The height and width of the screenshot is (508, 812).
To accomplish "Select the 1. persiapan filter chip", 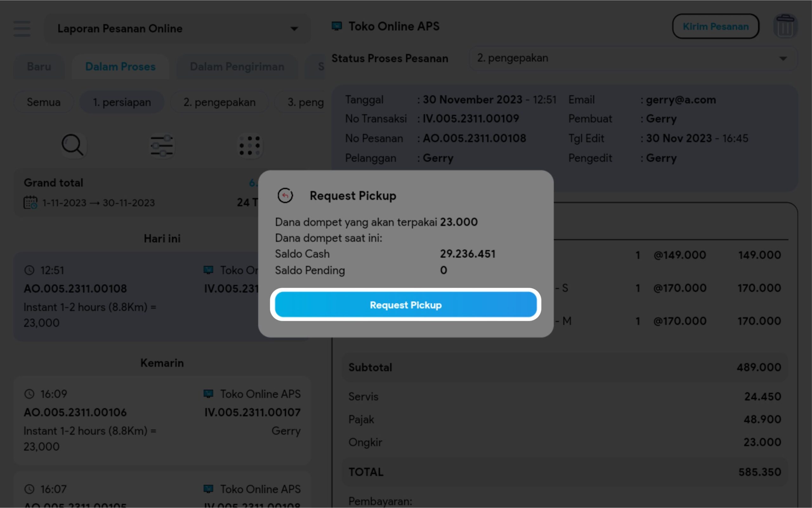I will click(x=121, y=102).
